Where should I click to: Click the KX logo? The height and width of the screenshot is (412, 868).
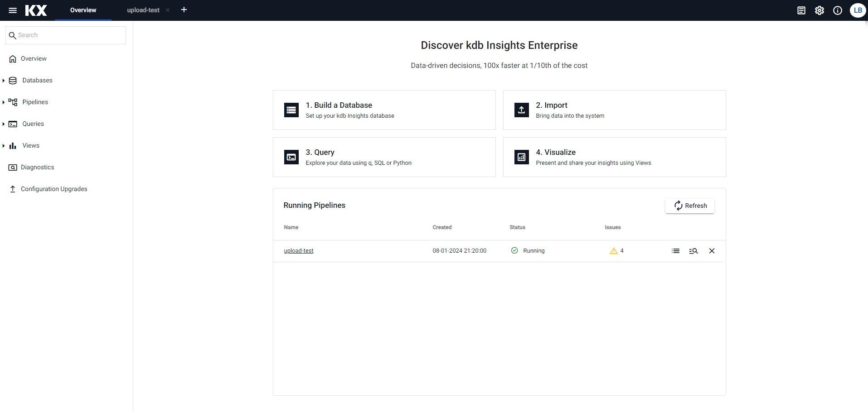click(x=36, y=10)
